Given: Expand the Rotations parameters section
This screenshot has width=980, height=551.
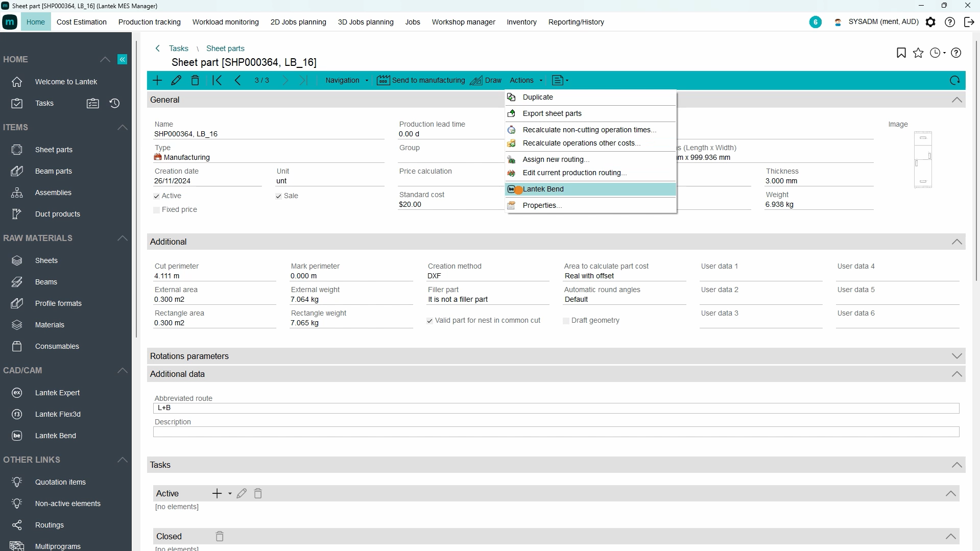Looking at the screenshot, I should (x=957, y=356).
